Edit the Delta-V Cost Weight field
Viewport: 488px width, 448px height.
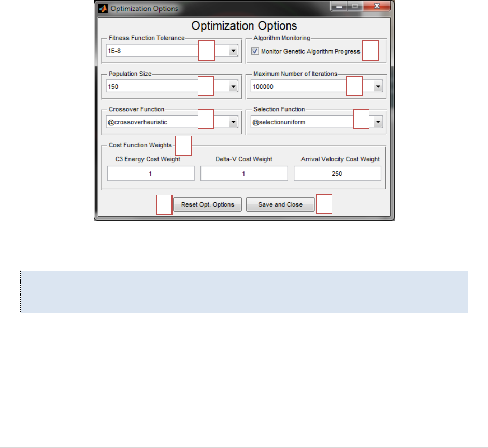click(x=244, y=174)
